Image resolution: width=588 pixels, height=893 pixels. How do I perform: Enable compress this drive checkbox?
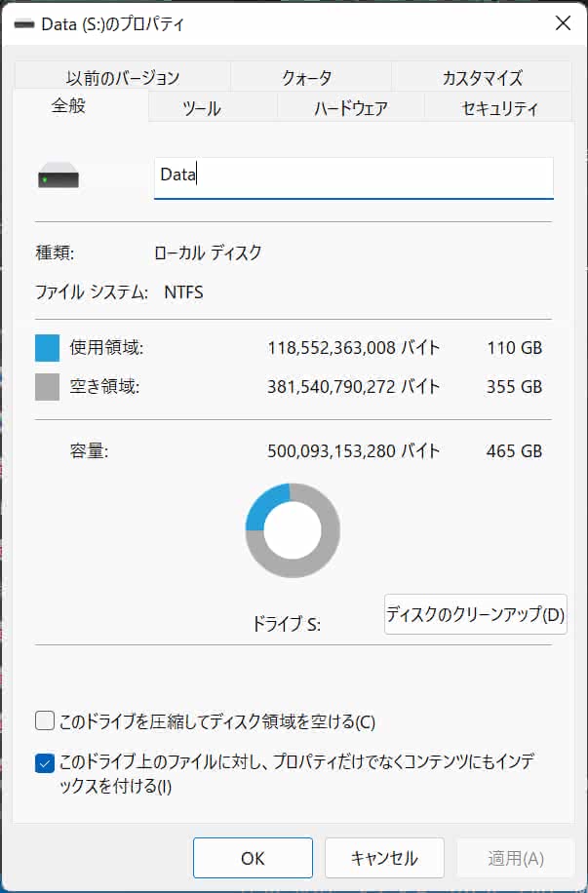pos(45,721)
